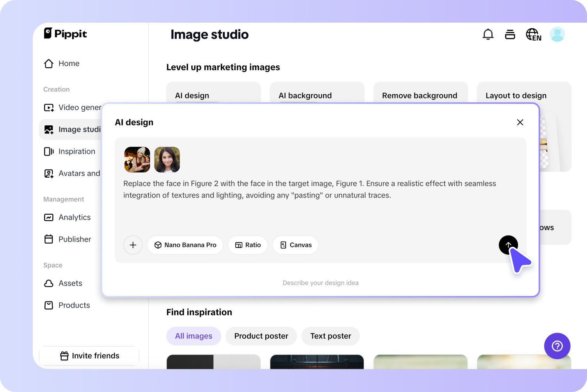
Task: Open the Nano Banana Pro model selector
Action: click(185, 245)
